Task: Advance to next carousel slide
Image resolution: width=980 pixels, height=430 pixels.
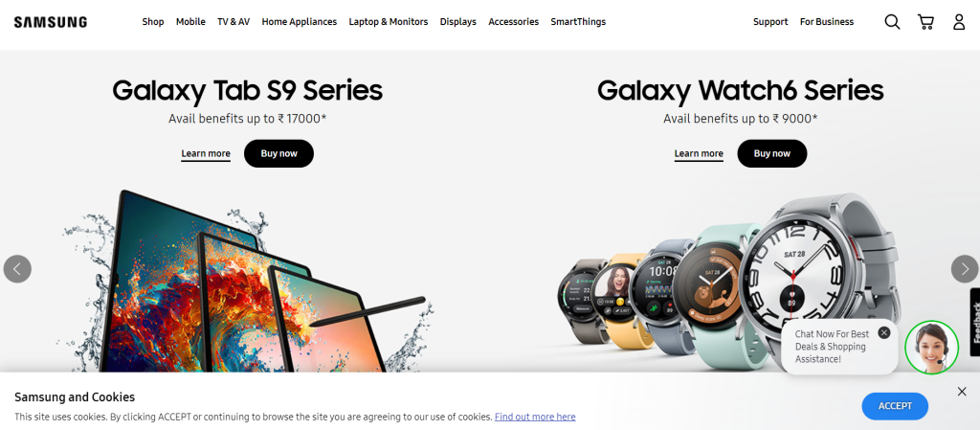Action: [965, 269]
